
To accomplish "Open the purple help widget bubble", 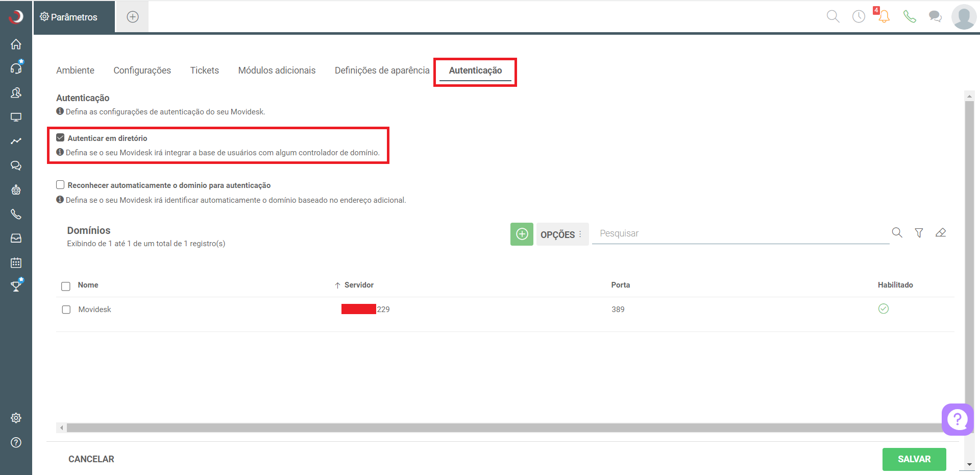I will (x=958, y=419).
